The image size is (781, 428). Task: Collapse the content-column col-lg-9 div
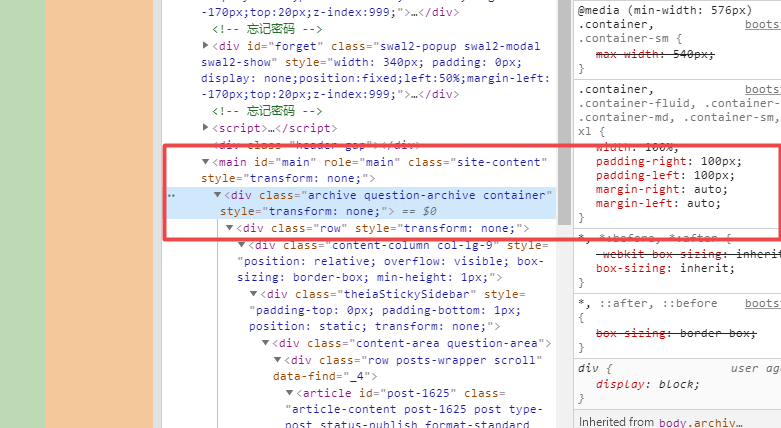pyautogui.click(x=241, y=245)
